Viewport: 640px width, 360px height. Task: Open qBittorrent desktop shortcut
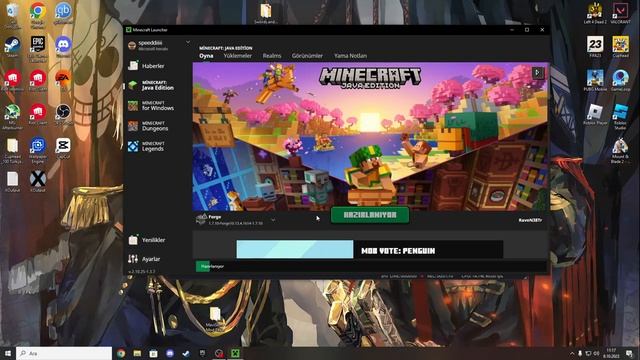(x=63, y=13)
